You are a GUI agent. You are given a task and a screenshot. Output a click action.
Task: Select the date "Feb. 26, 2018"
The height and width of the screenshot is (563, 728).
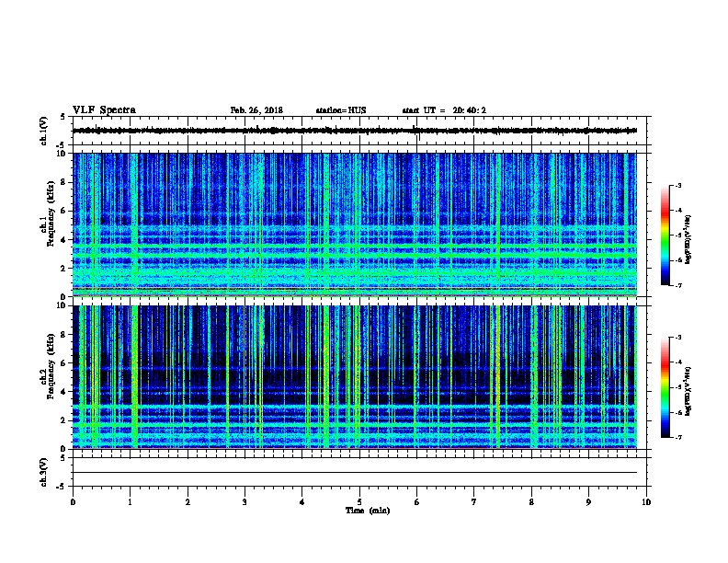[x=256, y=110]
